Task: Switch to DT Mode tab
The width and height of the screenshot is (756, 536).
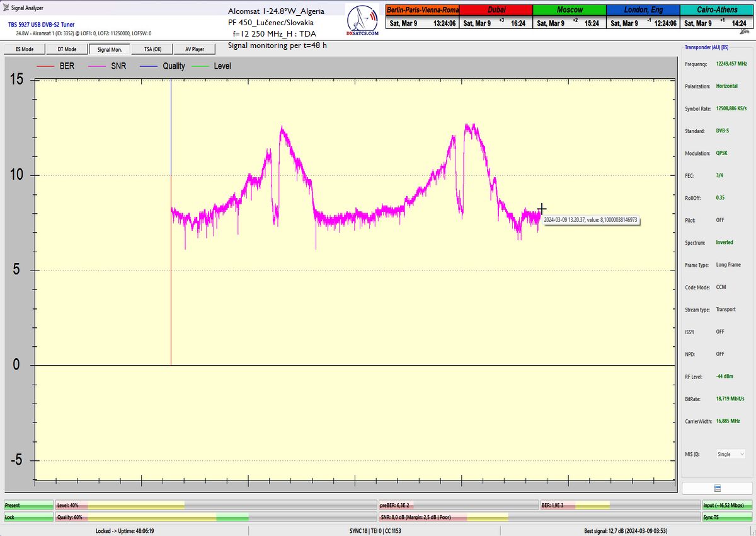Action: 67,49
